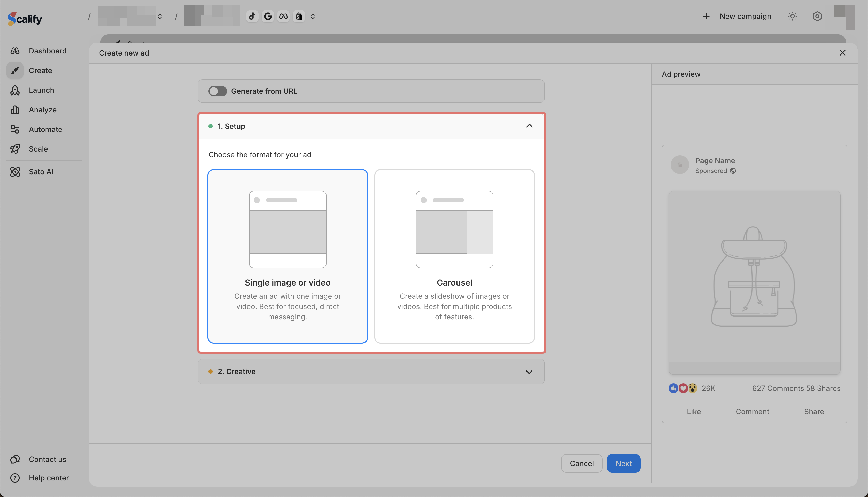Enable the Generate from URL toggle
Image resolution: width=868 pixels, height=497 pixels.
(x=218, y=91)
